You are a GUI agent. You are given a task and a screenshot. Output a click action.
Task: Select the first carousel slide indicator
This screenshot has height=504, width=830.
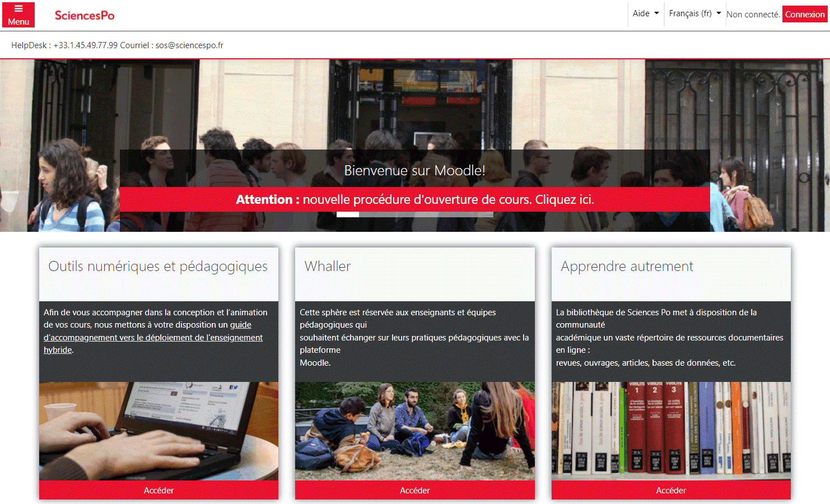coord(348,214)
